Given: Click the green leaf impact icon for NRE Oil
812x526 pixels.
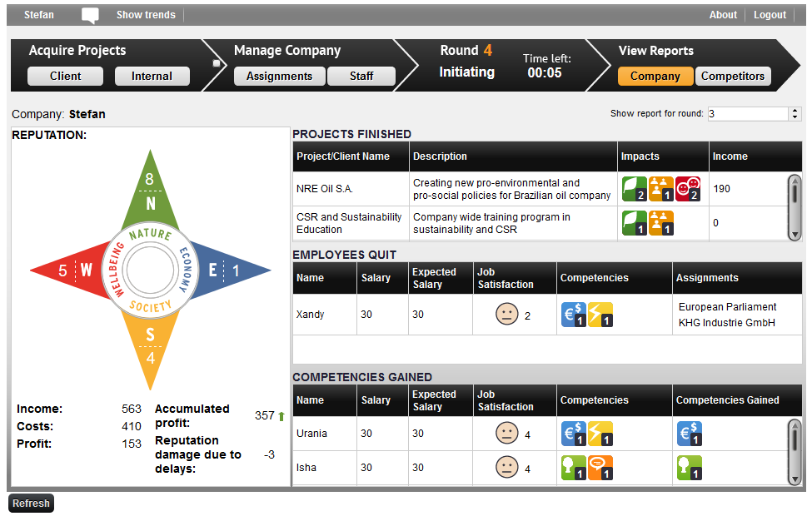Looking at the screenshot, I should [x=634, y=189].
